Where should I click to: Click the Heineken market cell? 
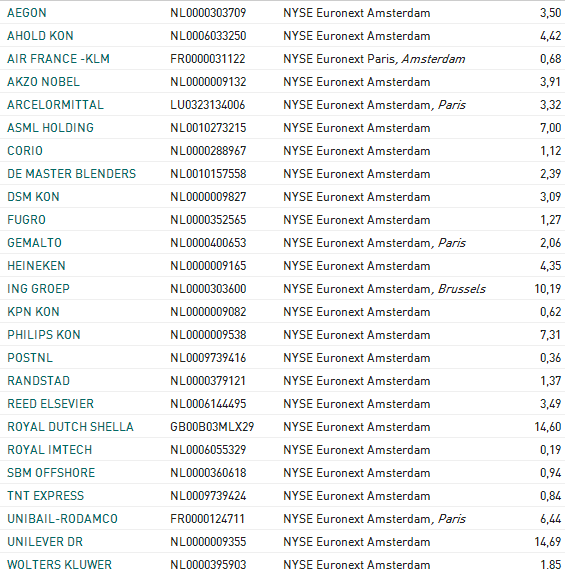pos(357,266)
